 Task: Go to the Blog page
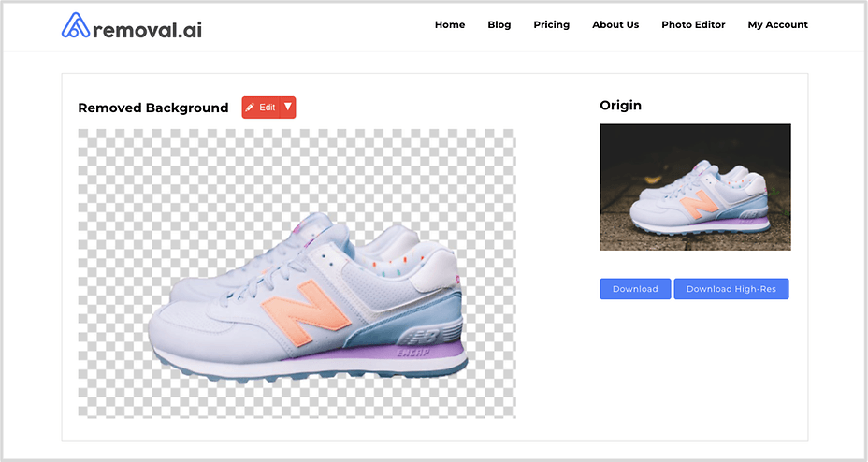499,25
